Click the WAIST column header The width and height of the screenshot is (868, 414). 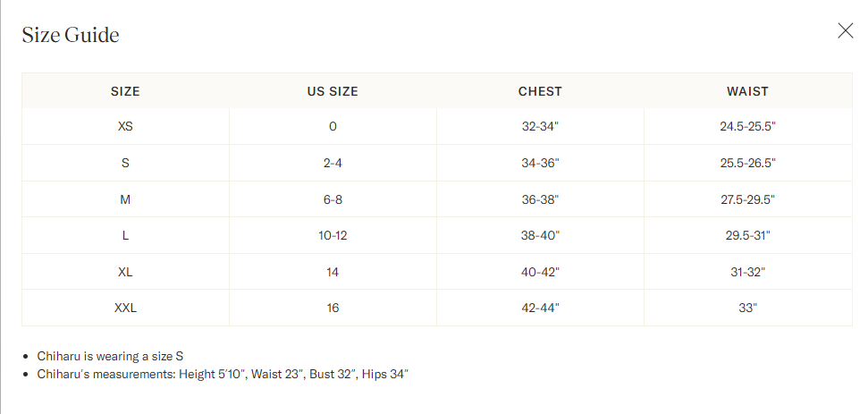tap(747, 91)
